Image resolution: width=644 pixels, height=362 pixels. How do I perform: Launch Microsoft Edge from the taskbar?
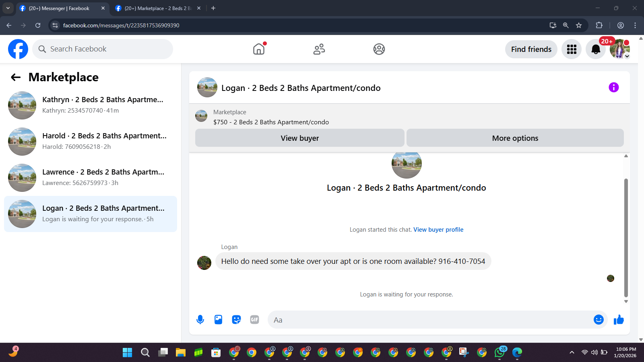point(517,353)
